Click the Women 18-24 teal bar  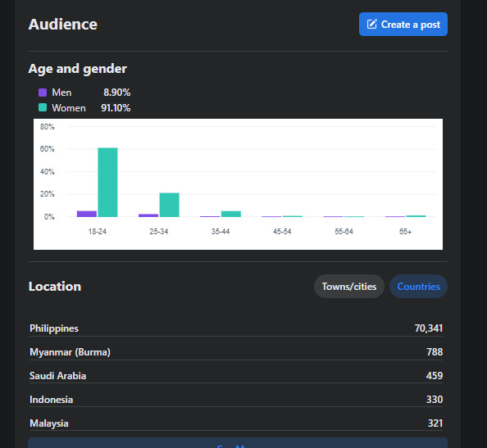[107, 183]
